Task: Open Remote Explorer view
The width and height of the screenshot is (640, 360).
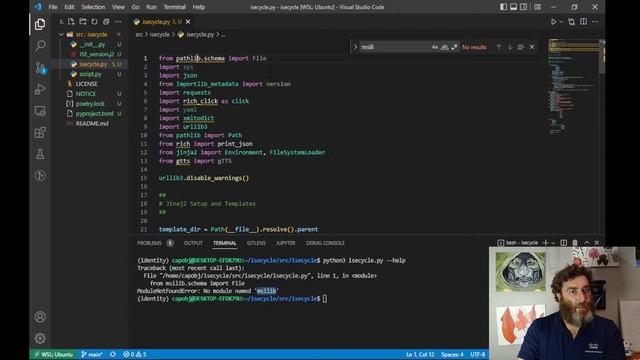Action: click(x=40, y=111)
